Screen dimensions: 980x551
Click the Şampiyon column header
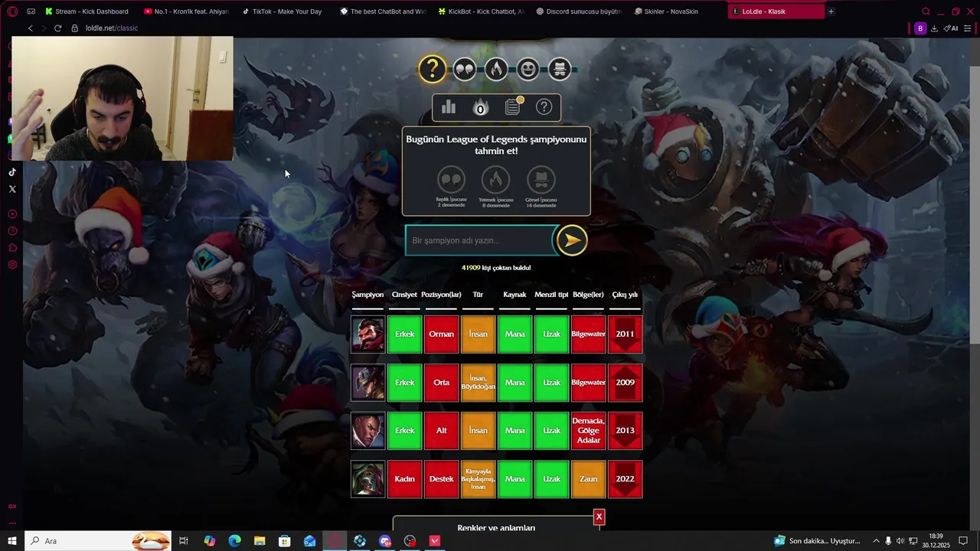click(x=367, y=295)
